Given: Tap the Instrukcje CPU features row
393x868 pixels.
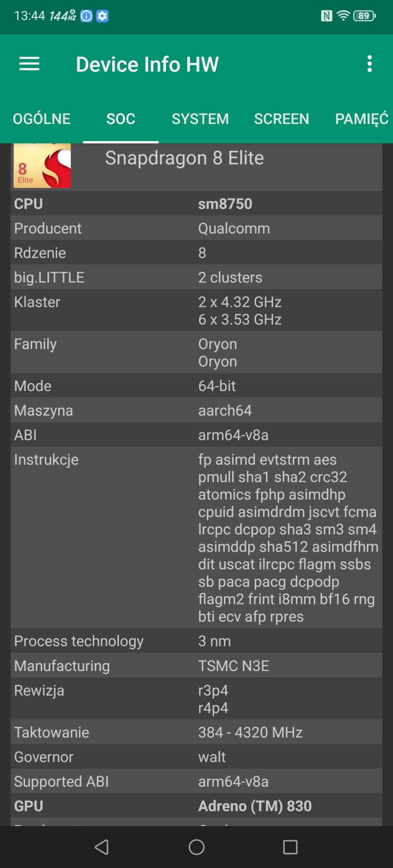Looking at the screenshot, I should point(196,538).
